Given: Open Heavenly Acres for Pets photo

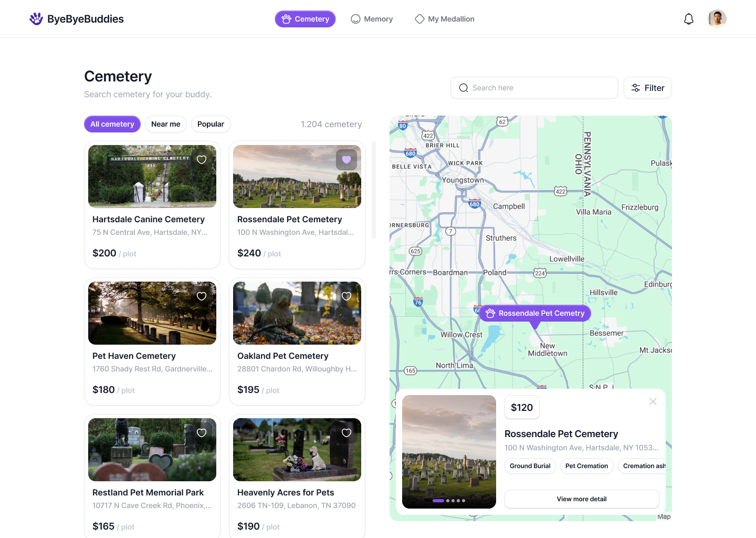Looking at the screenshot, I should click(297, 450).
